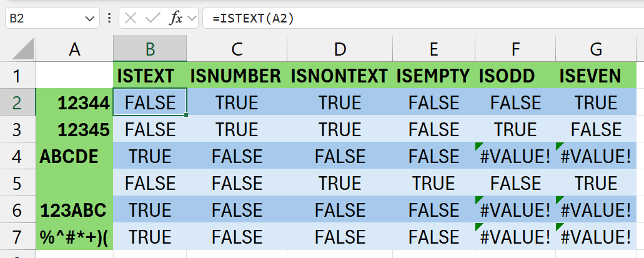
Task: Click ISODD TRUE cell in row 3
Action: click(x=515, y=129)
